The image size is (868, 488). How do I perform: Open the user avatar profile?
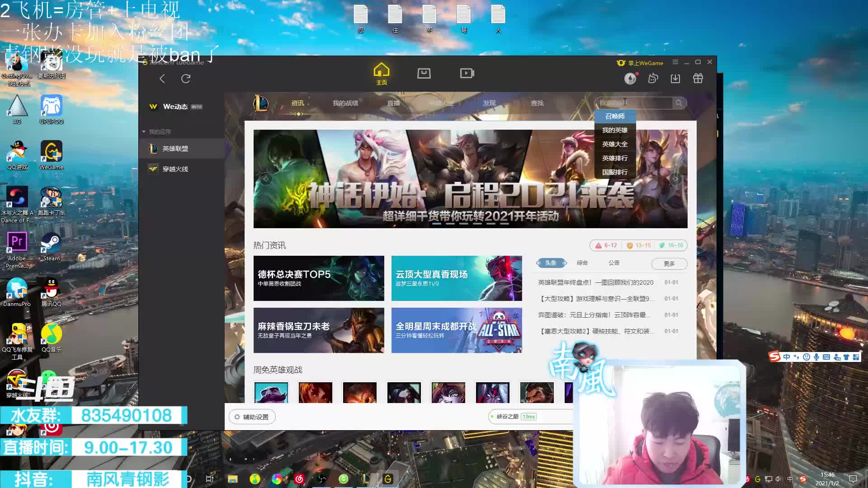pos(630,79)
